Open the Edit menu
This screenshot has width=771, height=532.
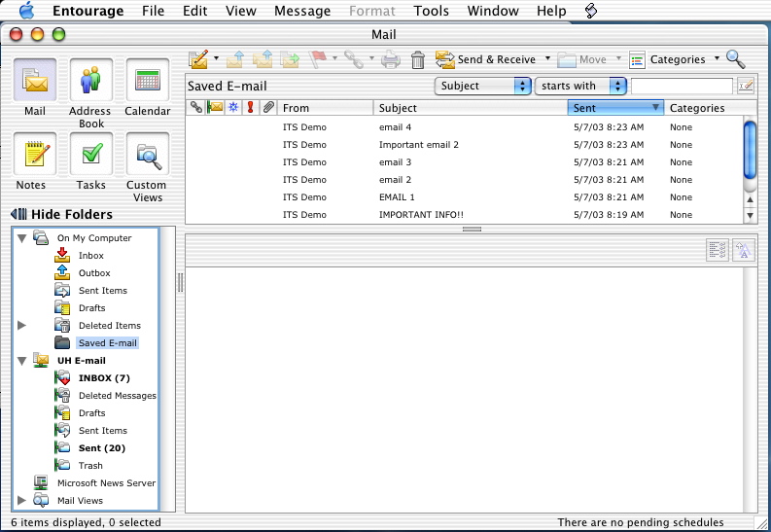click(x=194, y=11)
